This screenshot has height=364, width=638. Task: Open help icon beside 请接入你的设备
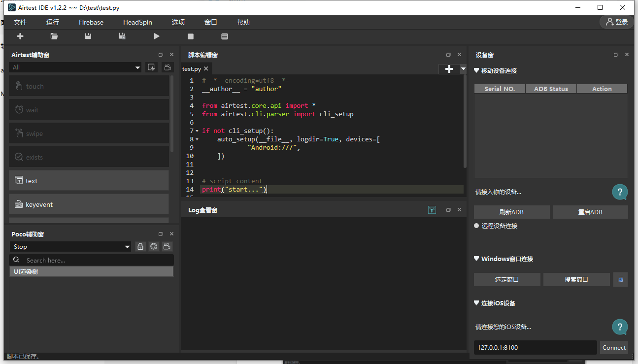tap(620, 192)
